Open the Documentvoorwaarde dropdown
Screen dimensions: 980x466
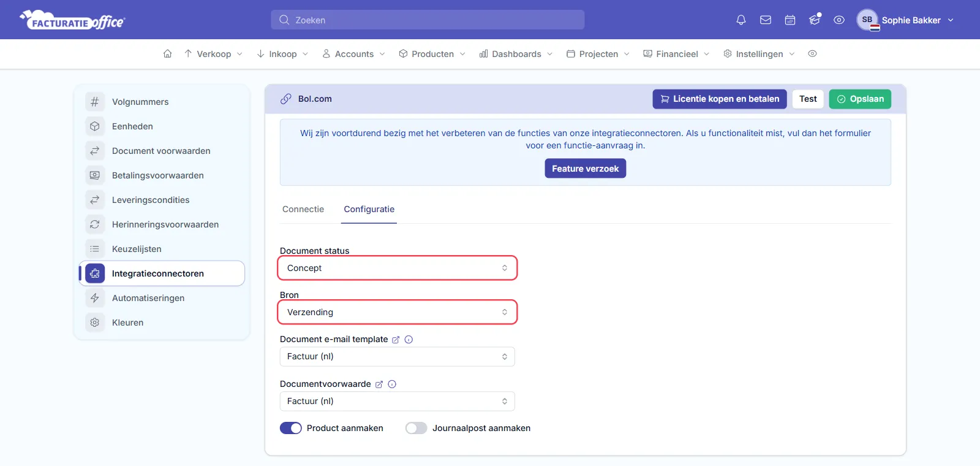[398, 401]
